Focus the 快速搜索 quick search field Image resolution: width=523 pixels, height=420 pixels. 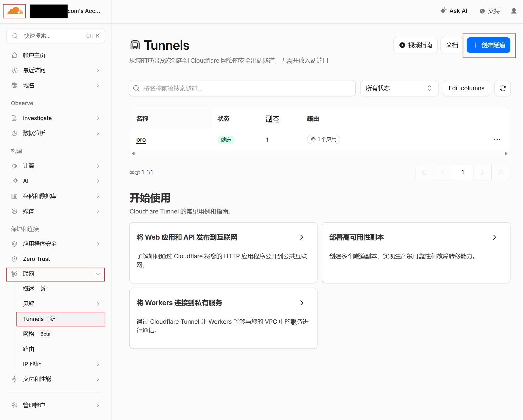(55, 36)
